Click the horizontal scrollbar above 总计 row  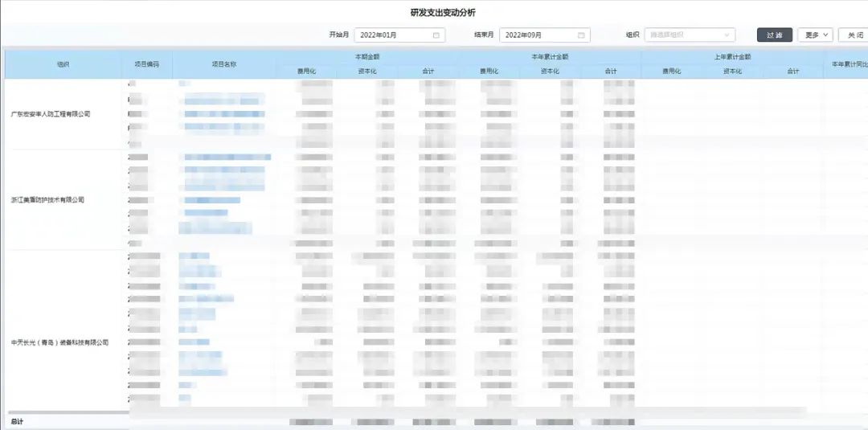(69, 412)
